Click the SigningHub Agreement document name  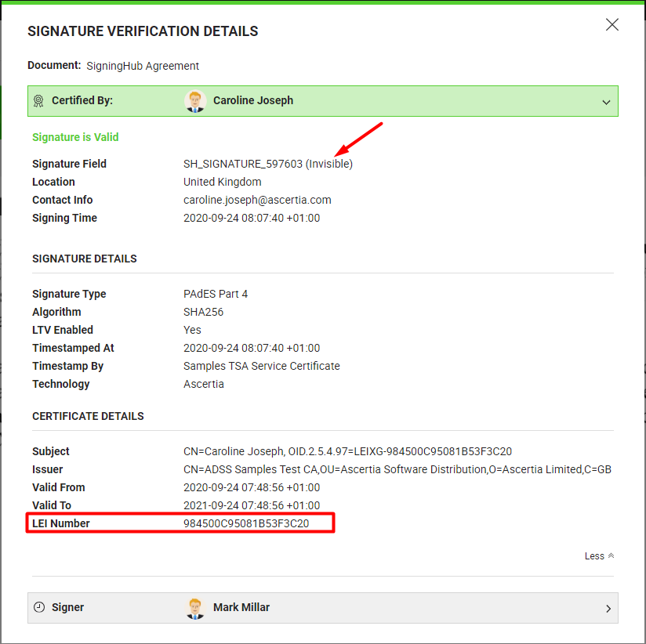point(142,66)
